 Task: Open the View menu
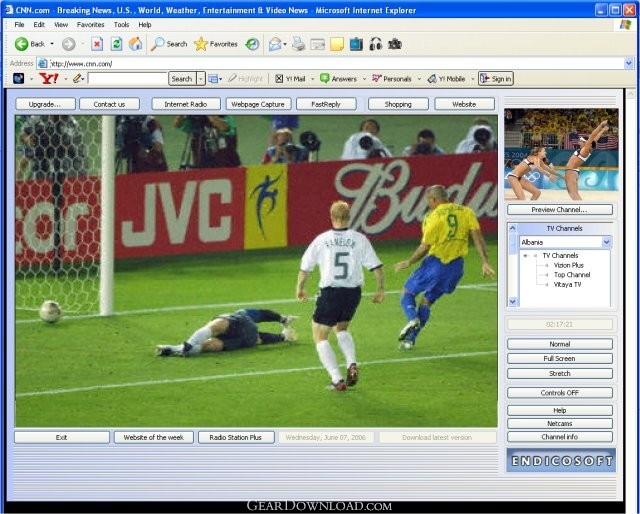pyautogui.click(x=61, y=24)
